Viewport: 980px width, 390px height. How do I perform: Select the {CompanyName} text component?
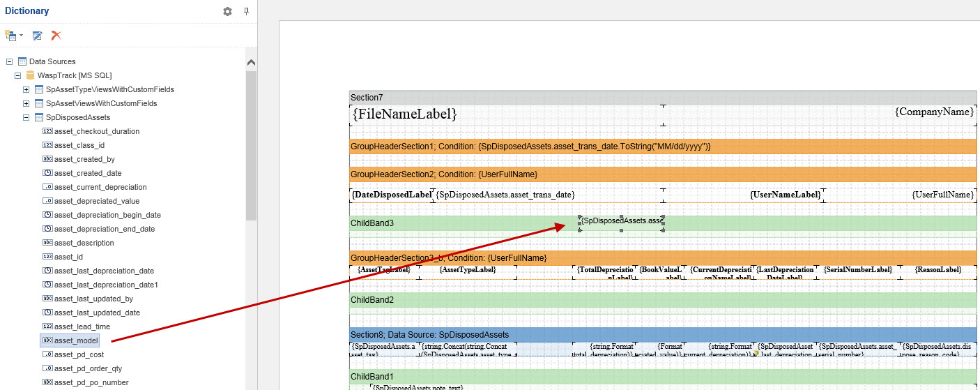pos(934,112)
